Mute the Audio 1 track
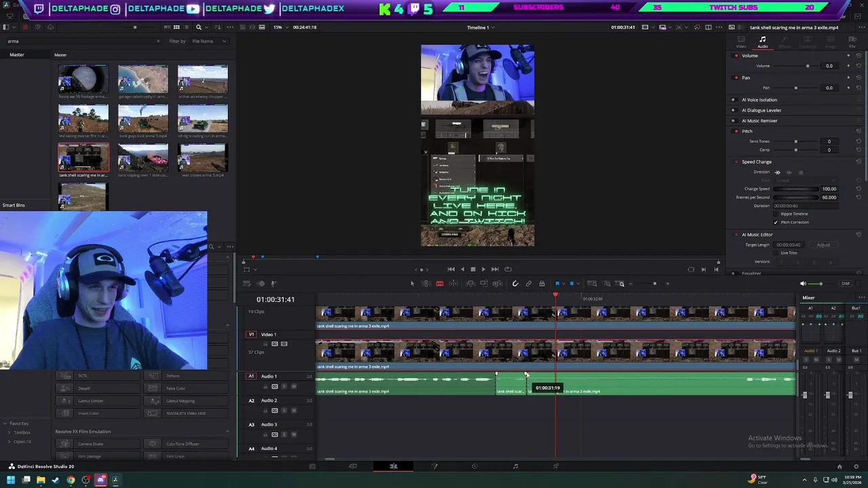 coord(294,386)
